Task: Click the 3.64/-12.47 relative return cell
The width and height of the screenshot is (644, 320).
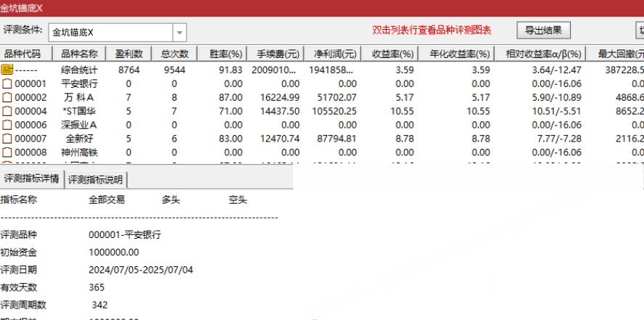Action: 557,70
